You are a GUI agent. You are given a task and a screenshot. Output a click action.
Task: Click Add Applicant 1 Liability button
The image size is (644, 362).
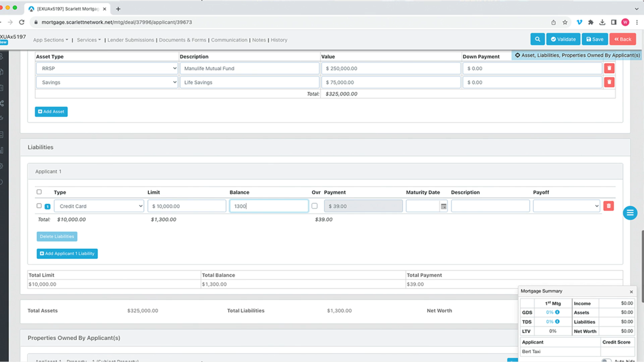click(x=67, y=254)
